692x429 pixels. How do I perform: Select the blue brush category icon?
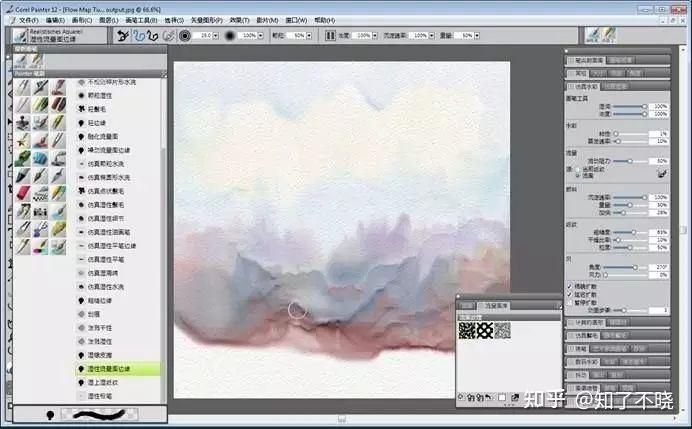tap(40, 158)
